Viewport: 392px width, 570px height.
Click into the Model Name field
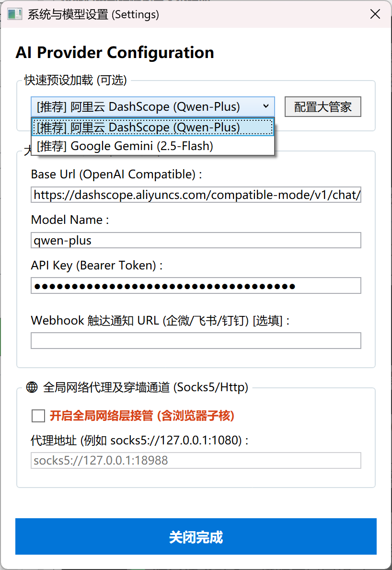196,241
